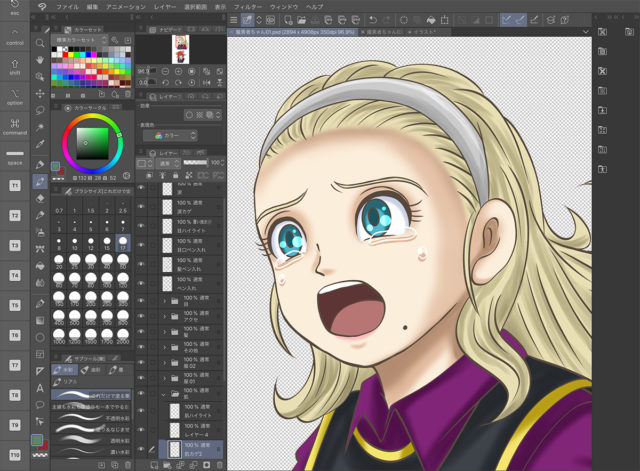The width and height of the screenshot is (640, 471).
Task: Click the new raster layer icon
Action: [154, 465]
